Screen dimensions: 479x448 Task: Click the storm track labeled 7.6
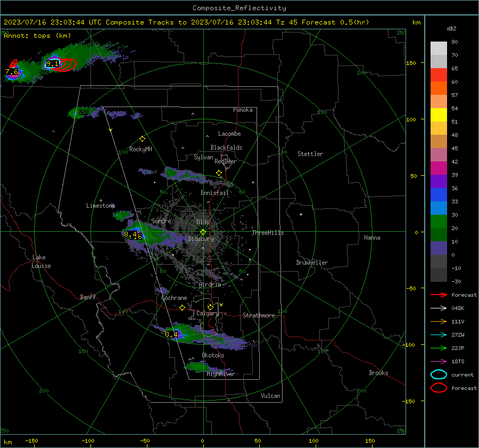click(12, 72)
